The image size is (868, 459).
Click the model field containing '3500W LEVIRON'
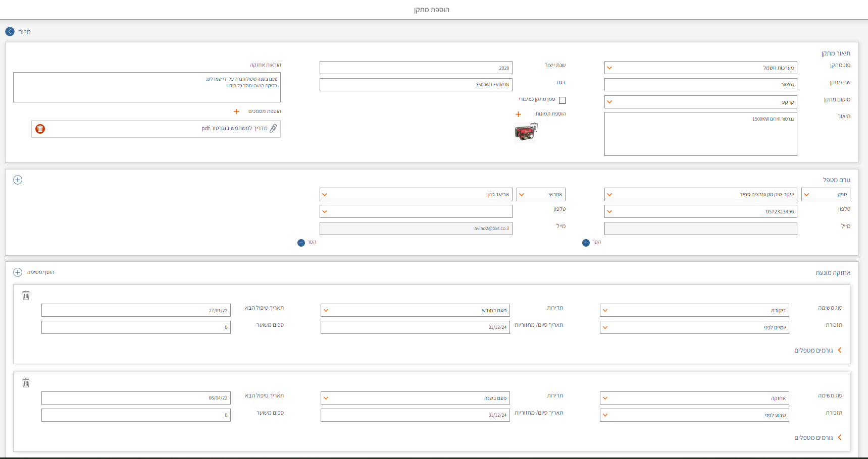click(x=416, y=85)
